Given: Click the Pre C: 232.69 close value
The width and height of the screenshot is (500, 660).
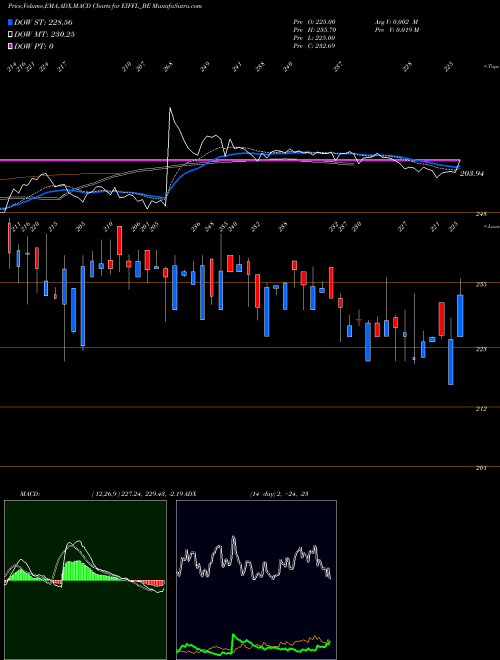Looking at the screenshot, I should [314, 46].
